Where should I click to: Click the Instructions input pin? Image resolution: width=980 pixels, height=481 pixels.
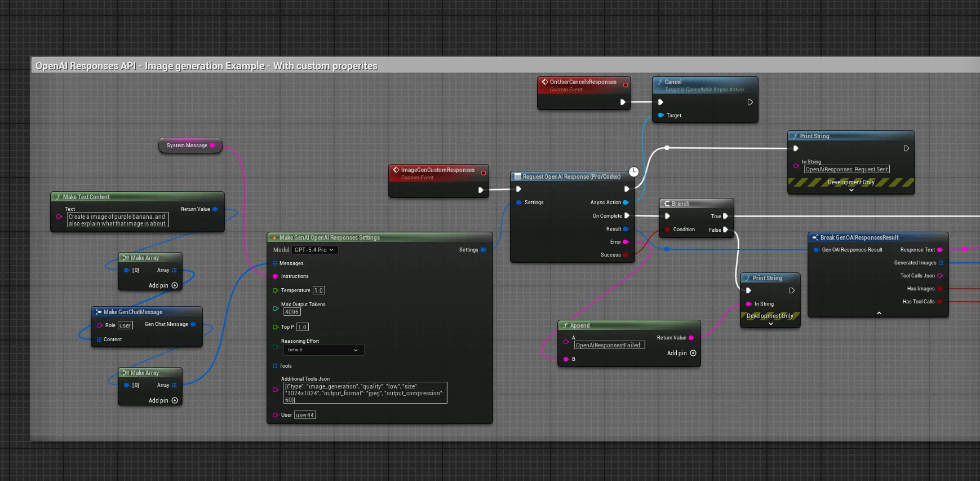pyautogui.click(x=275, y=276)
